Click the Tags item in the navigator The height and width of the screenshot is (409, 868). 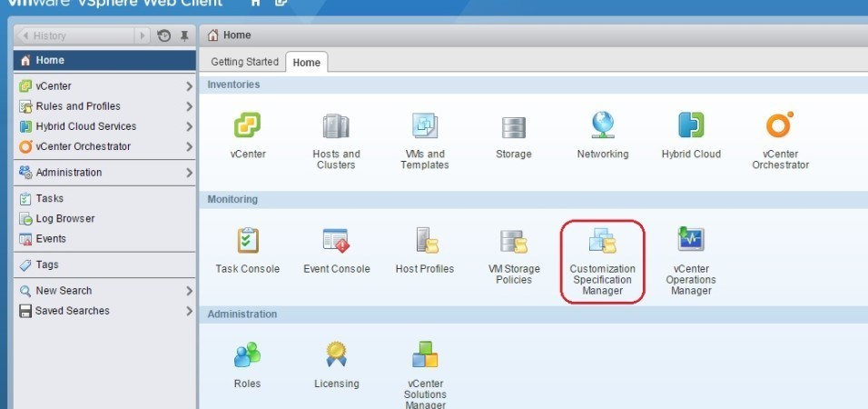104,264
